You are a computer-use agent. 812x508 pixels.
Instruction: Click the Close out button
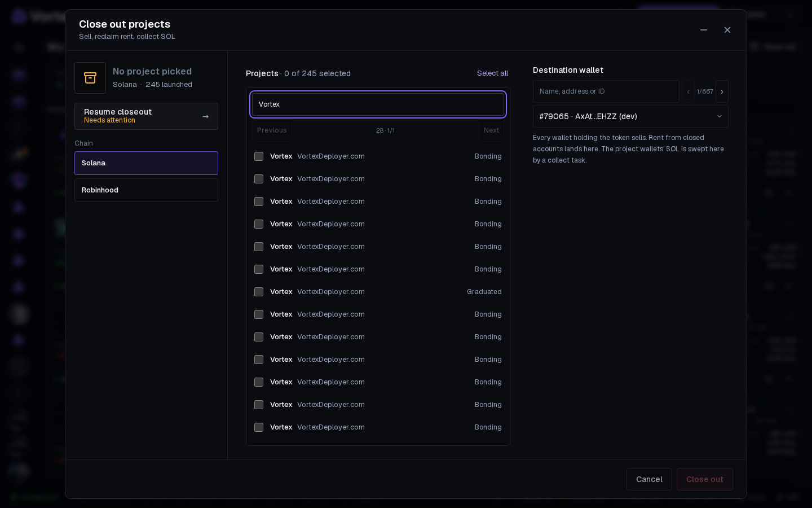pyautogui.click(x=705, y=479)
